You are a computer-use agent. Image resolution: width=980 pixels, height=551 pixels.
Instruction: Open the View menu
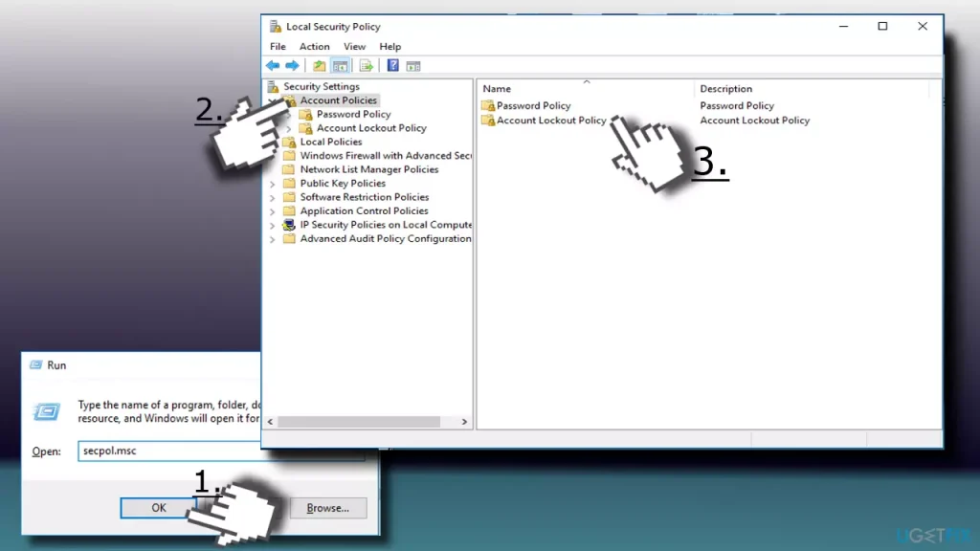tap(354, 46)
